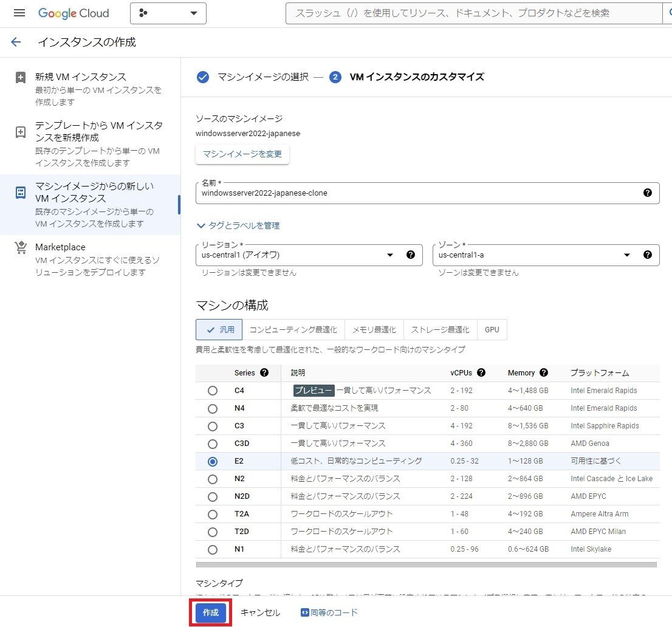
Task: Click the step 2 number icon
Action: 335,77
